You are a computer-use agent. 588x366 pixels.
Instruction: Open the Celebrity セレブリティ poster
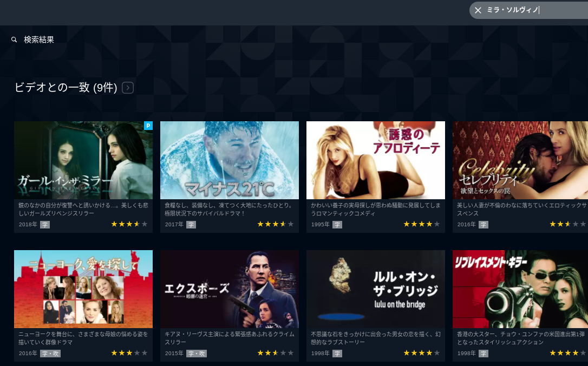520,160
